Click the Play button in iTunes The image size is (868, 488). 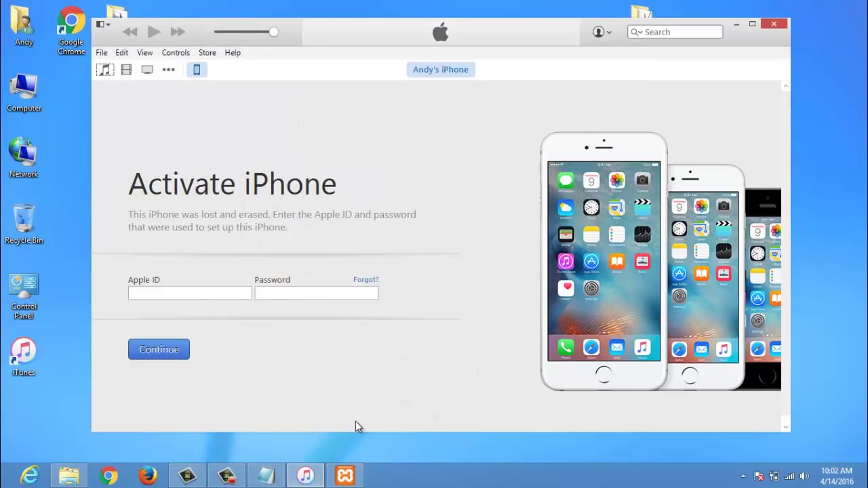[x=154, y=32]
